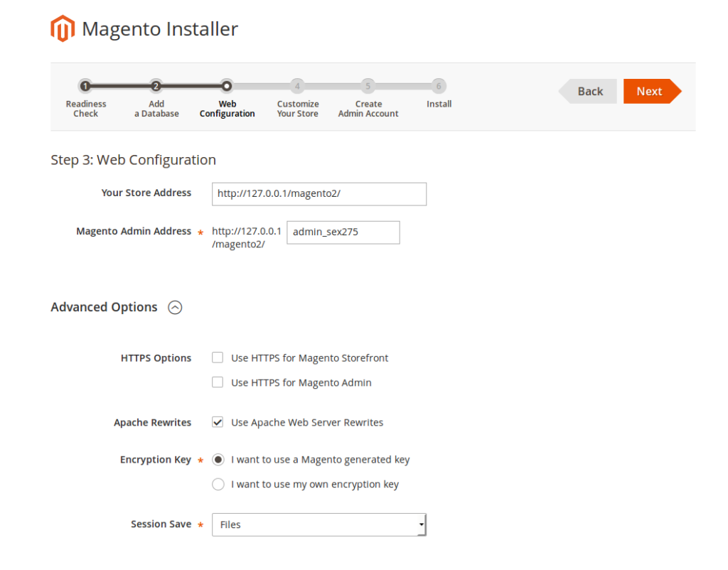Click the Magento Installer title text
Screen dimensions: 728x570
[160, 28]
